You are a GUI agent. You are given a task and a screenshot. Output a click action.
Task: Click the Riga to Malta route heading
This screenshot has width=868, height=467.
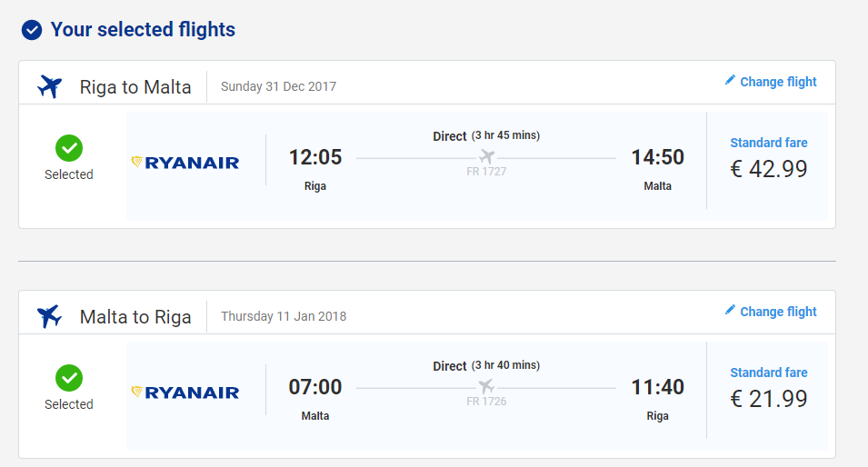pos(135,87)
